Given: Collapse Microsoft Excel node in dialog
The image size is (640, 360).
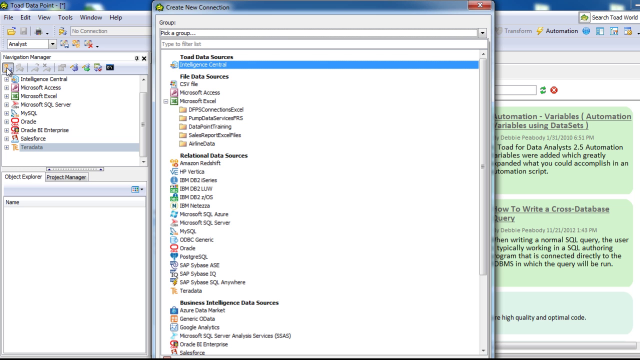Looking at the screenshot, I should [166, 101].
